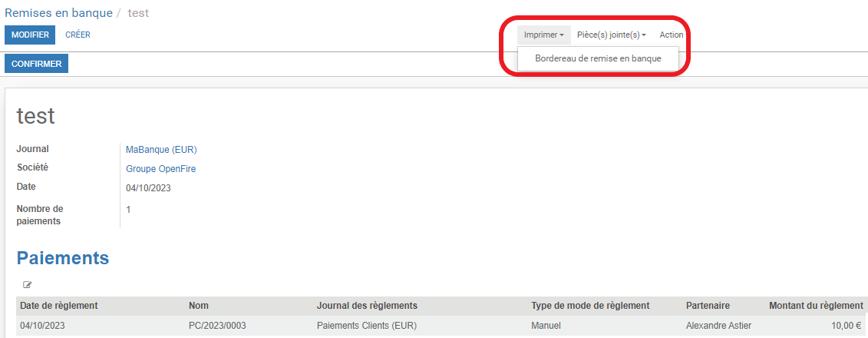Open the Groupe OpenFire company link
Screen dimensions: 868x338
(x=161, y=169)
